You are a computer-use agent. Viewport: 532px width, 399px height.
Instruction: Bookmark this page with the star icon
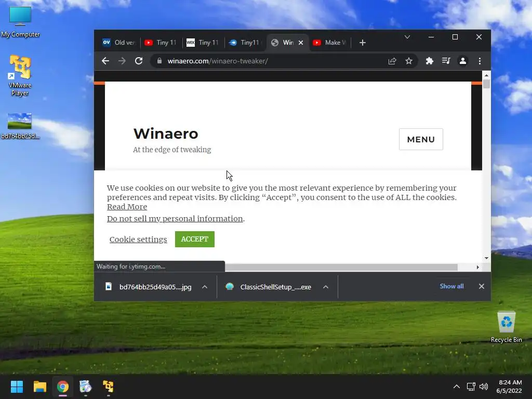coord(409,61)
